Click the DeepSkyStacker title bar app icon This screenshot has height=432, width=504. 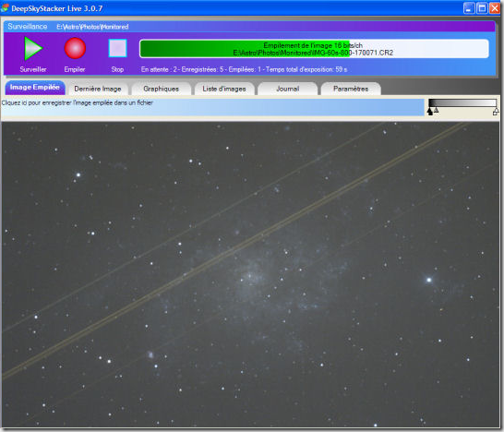pos(5,8)
